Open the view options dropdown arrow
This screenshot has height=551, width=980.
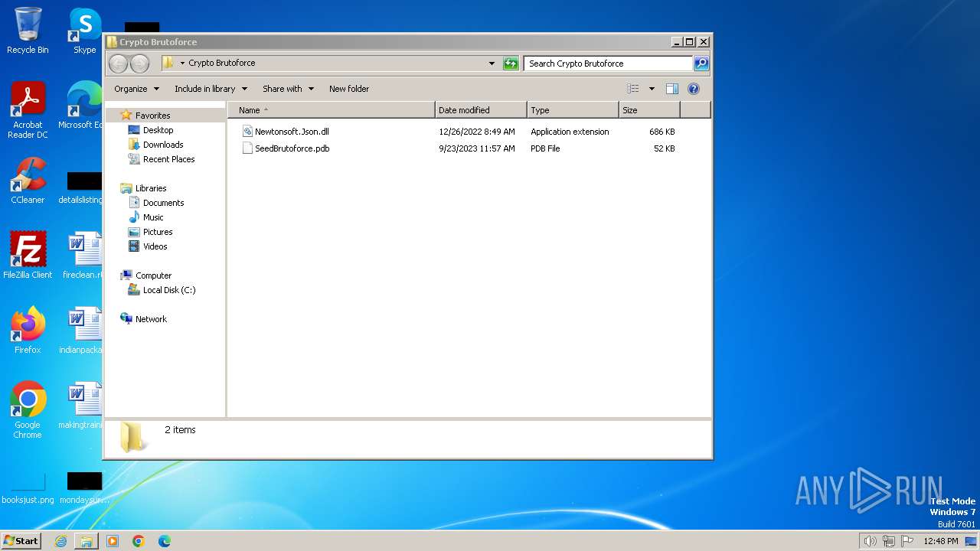coord(652,89)
